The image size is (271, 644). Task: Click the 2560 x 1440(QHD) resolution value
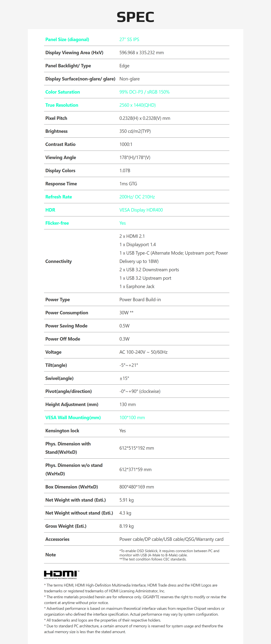point(137,105)
